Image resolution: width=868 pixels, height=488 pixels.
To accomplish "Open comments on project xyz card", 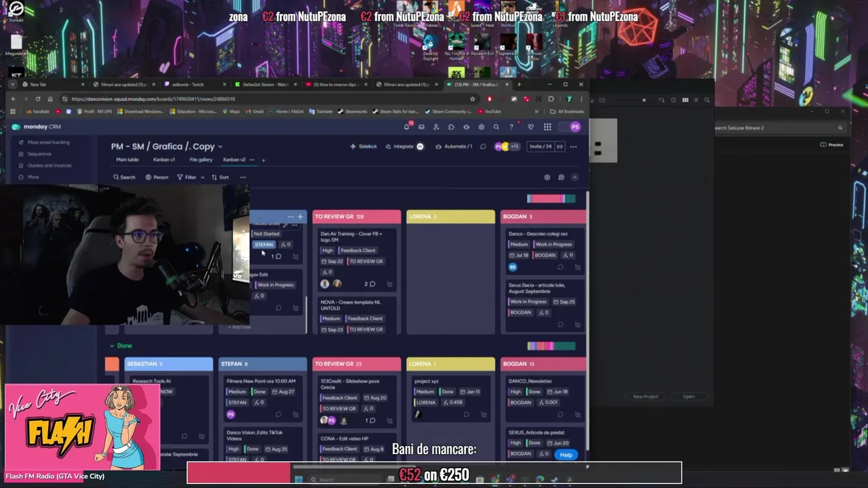I will [466, 415].
